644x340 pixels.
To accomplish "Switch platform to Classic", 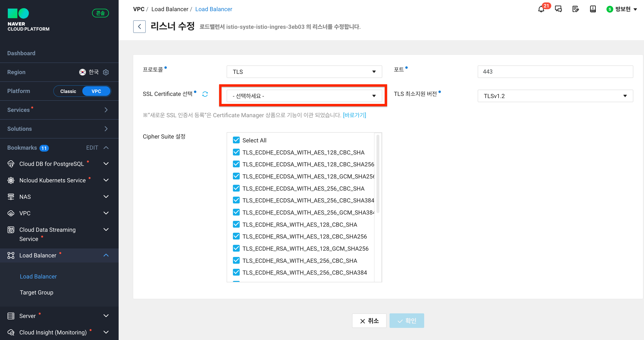I will [x=68, y=91].
